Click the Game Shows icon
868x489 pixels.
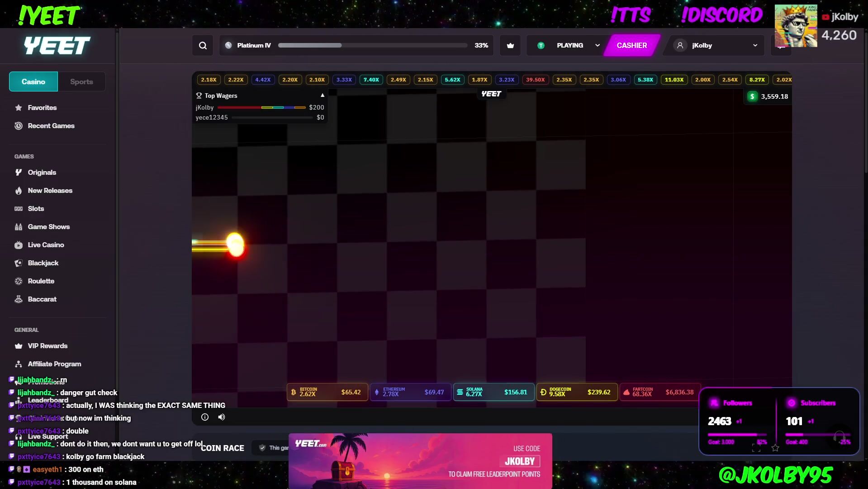[19, 227]
